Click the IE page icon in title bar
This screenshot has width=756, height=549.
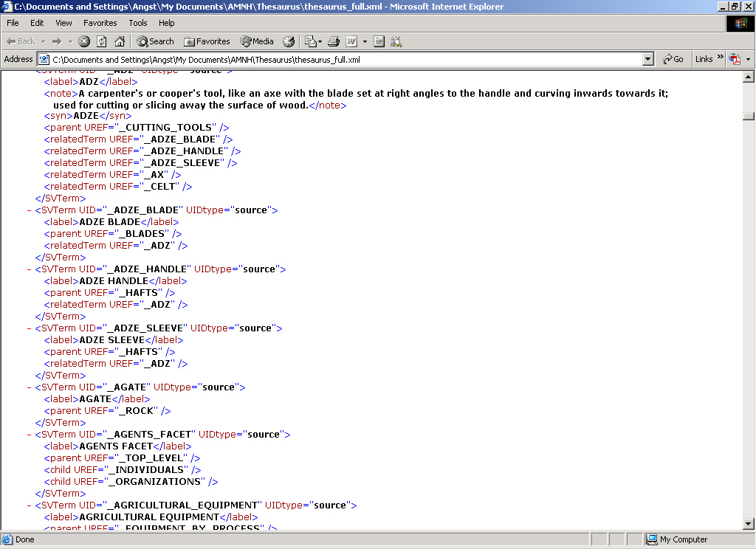coord(6,6)
